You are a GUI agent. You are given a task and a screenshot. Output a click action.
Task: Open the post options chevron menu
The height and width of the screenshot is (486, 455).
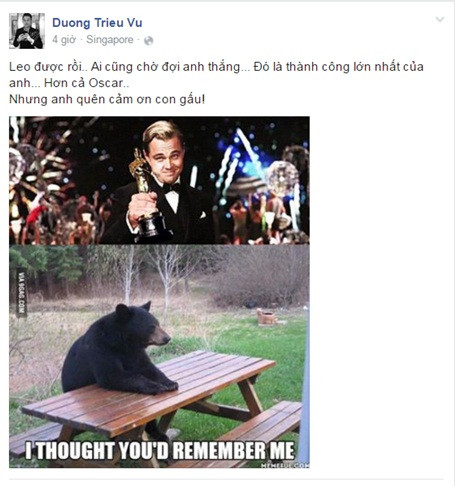(440, 20)
